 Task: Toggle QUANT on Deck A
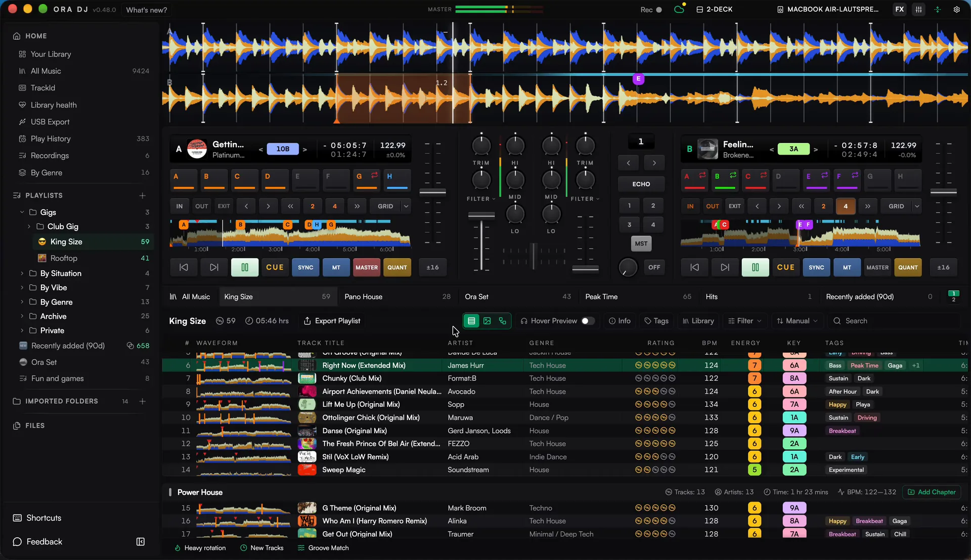coord(397,267)
